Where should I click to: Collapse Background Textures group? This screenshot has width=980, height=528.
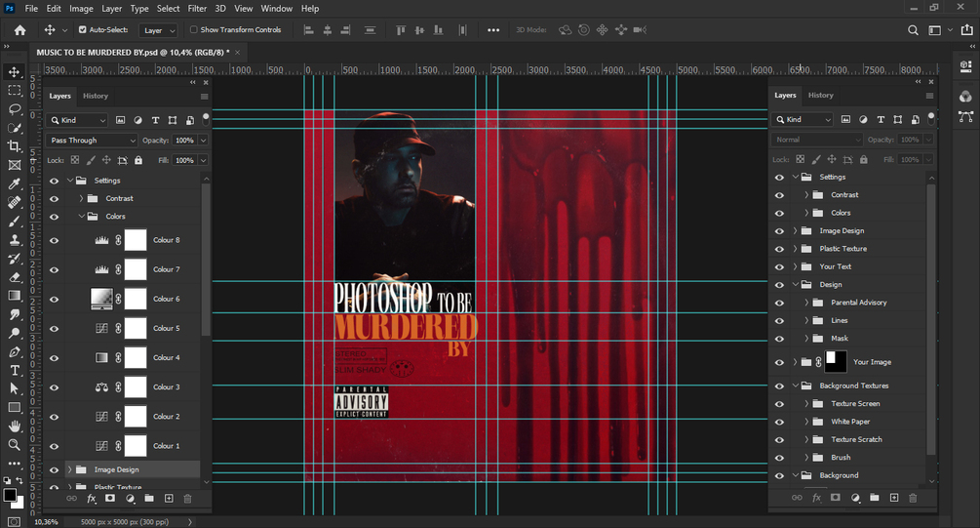click(795, 386)
